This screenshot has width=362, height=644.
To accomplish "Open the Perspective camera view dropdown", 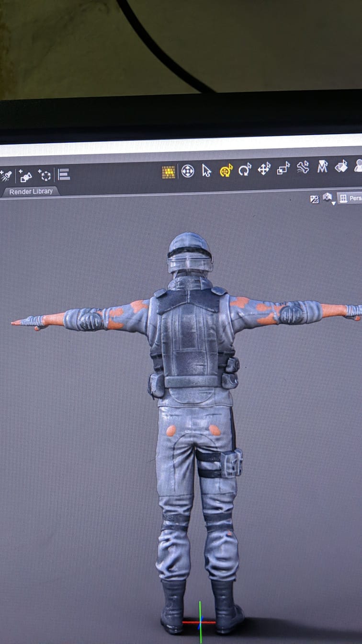I will click(350, 198).
